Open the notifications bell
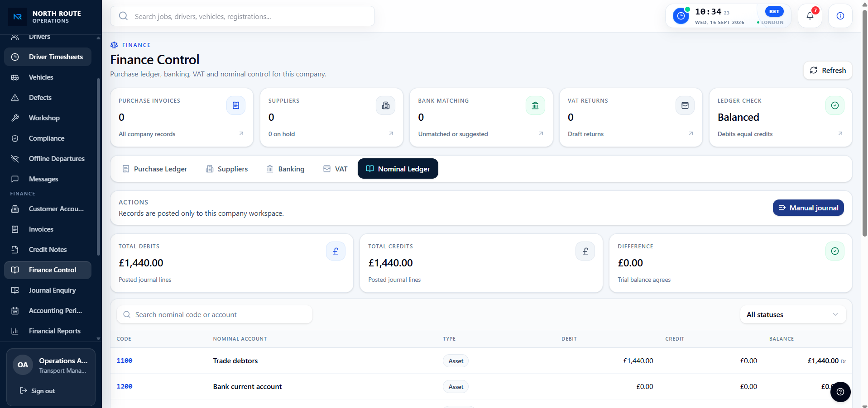This screenshot has width=868, height=408. click(810, 16)
